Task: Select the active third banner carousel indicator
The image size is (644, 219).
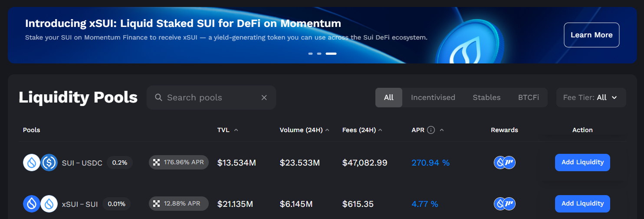Action: (x=331, y=53)
